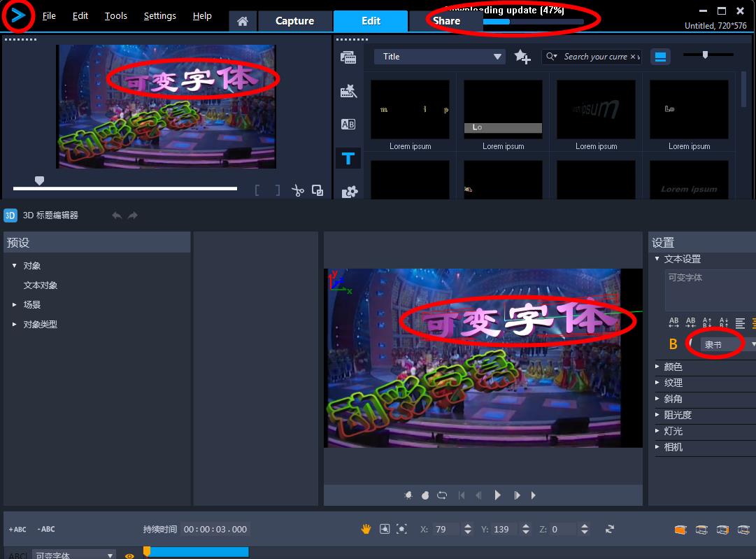Open the Graphic/overlay library flower icon

pos(350,192)
